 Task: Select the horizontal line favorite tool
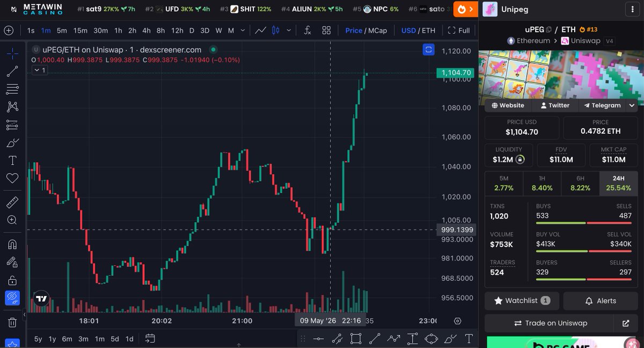[318, 338]
